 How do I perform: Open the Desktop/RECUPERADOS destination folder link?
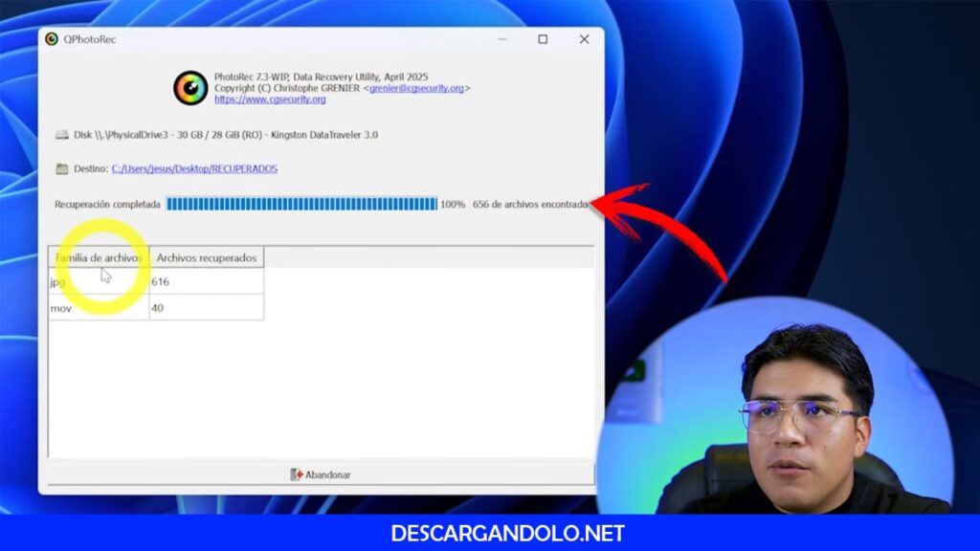[x=194, y=168]
